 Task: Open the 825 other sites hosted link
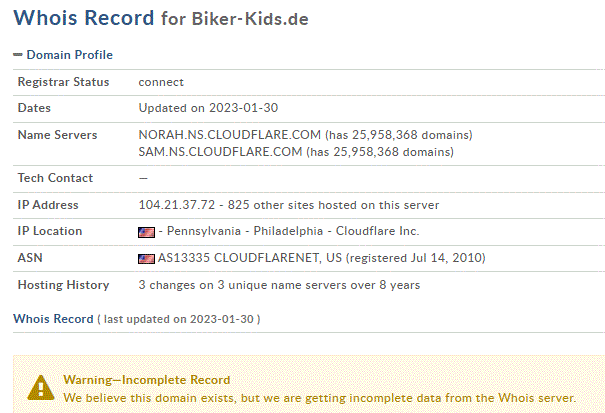pos(333,205)
